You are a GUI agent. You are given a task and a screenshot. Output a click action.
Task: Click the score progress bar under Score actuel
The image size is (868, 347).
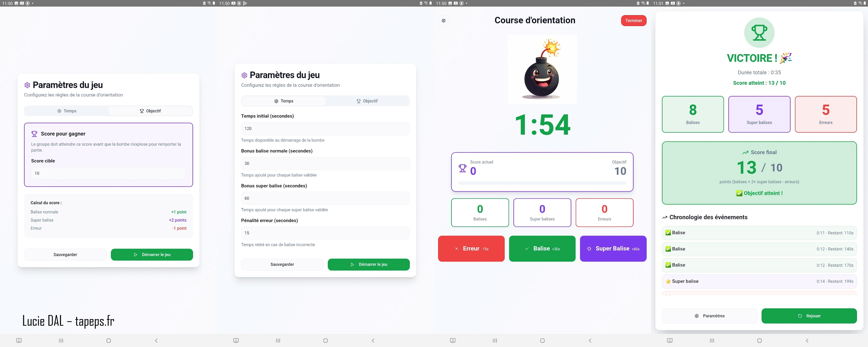click(542, 183)
